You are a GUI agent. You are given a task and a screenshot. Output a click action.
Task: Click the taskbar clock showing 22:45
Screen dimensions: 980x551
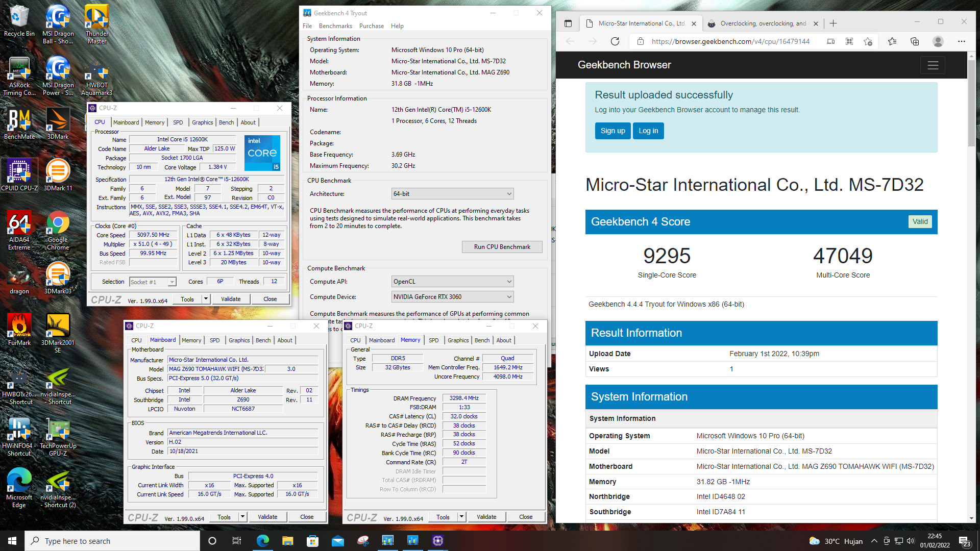tap(935, 541)
